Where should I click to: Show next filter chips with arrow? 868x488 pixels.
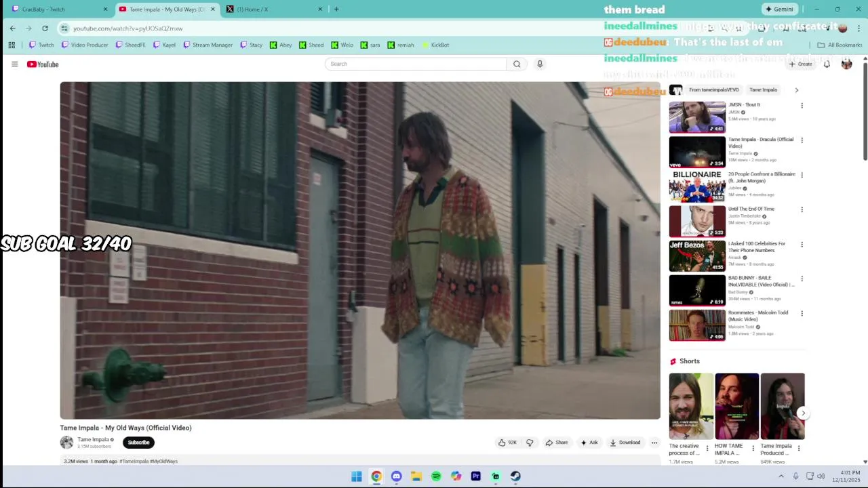796,89
